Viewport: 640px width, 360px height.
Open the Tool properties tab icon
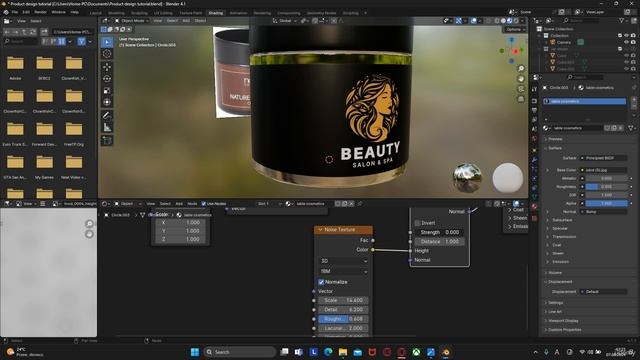tap(534, 89)
